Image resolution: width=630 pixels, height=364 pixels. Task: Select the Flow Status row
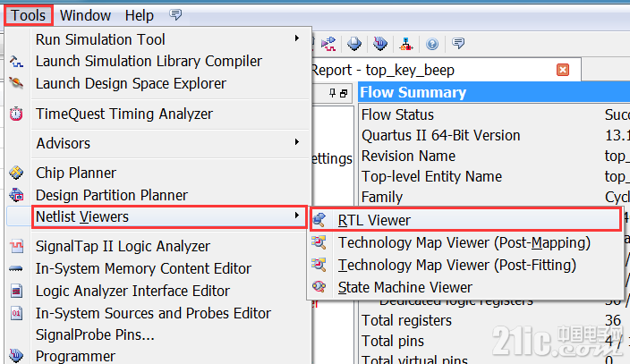pos(495,114)
